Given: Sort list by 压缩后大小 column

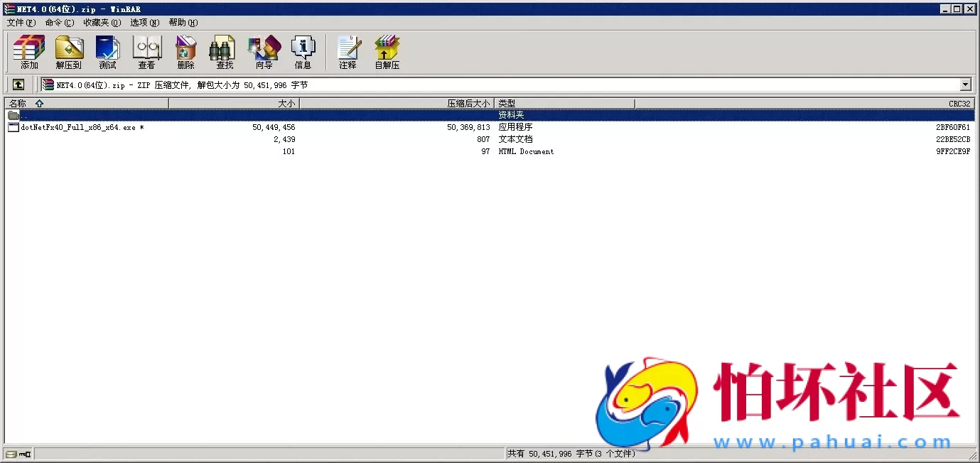Looking at the screenshot, I should point(396,104).
